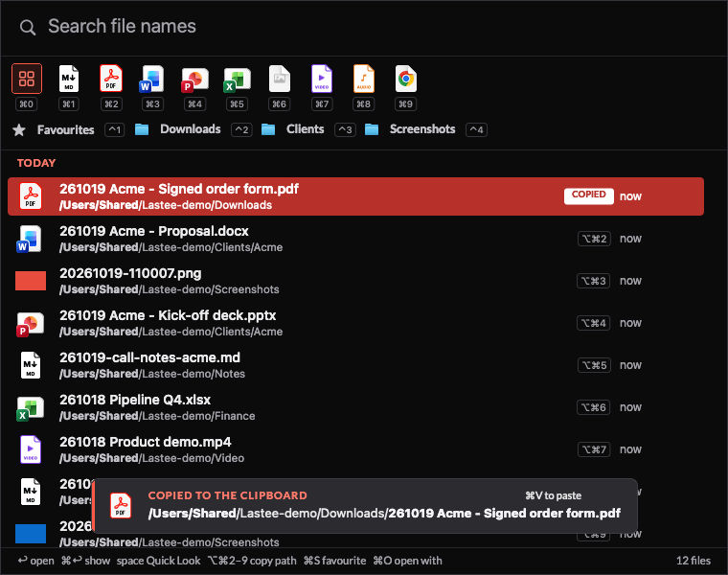Click the ⌘S favourite hint in footer
The width and height of the screenshot is (728, 575).
pyautogui.click(x=334, y=561)
